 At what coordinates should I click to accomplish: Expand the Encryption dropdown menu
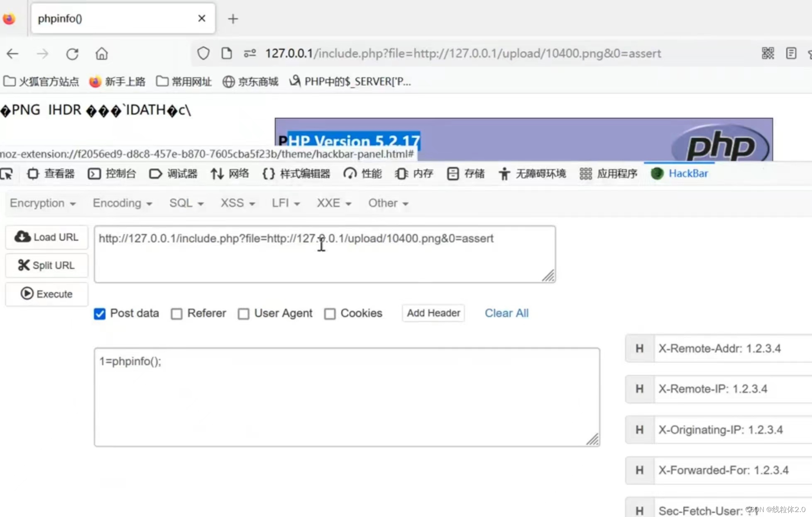(43, 203)
